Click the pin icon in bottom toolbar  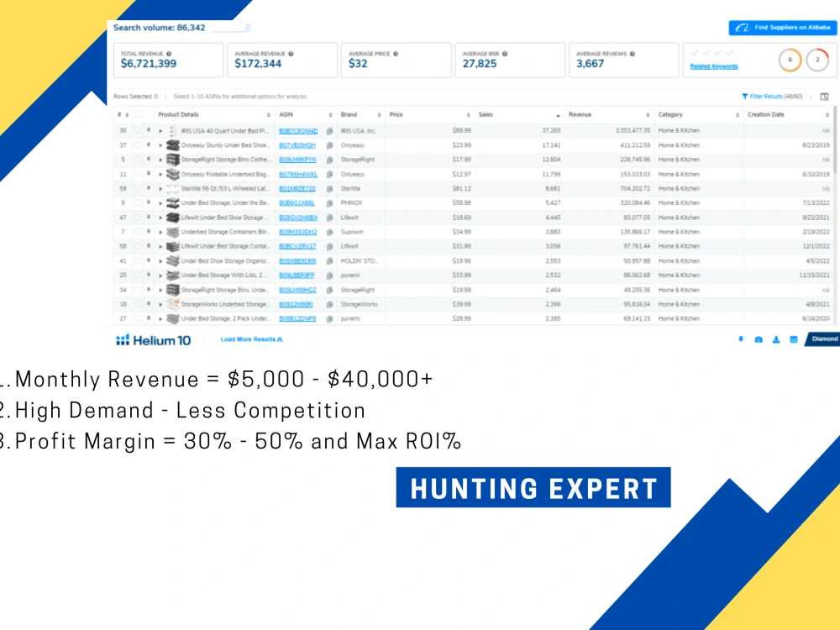pos(741,339)
